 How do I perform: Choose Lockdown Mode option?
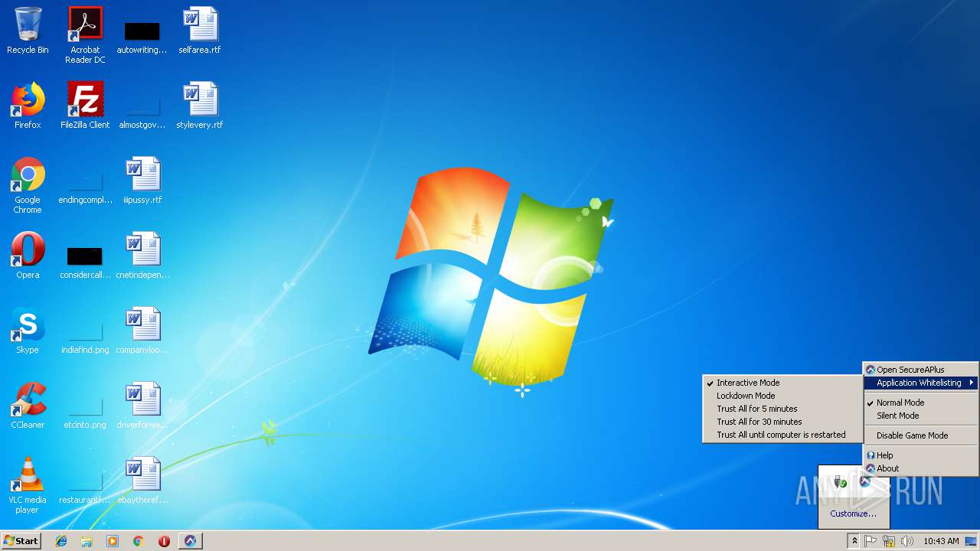[x=782, y=396]
